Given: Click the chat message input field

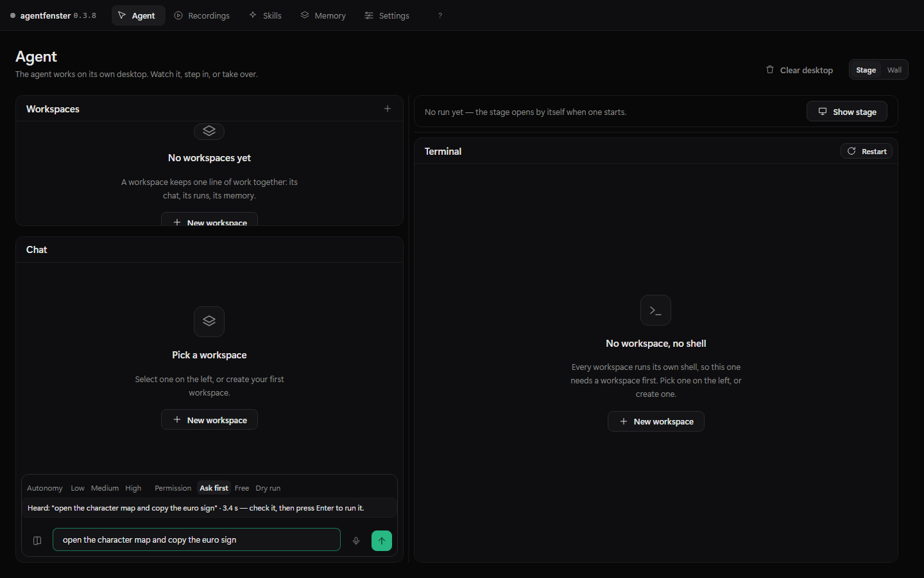Looking at the screenshot, I should (196, 540).
